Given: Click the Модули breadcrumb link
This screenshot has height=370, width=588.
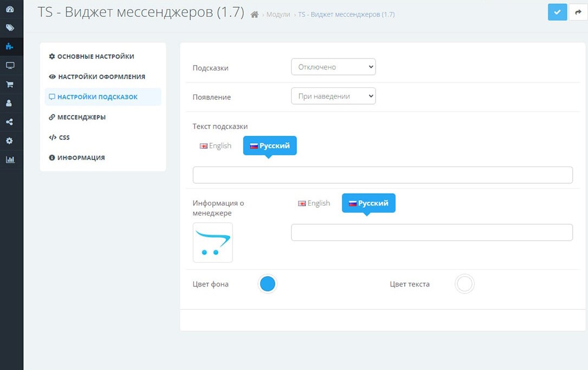Looking at the screenshot, I should tap(278, 15).
